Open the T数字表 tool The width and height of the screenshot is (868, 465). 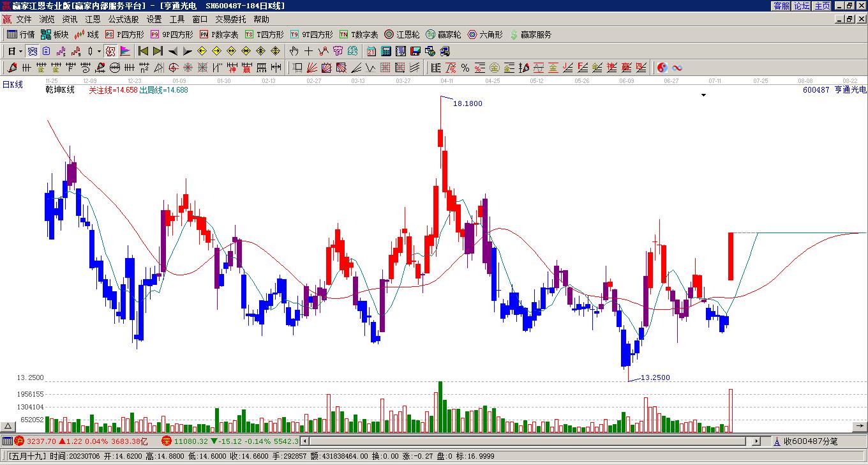(359, 34)
